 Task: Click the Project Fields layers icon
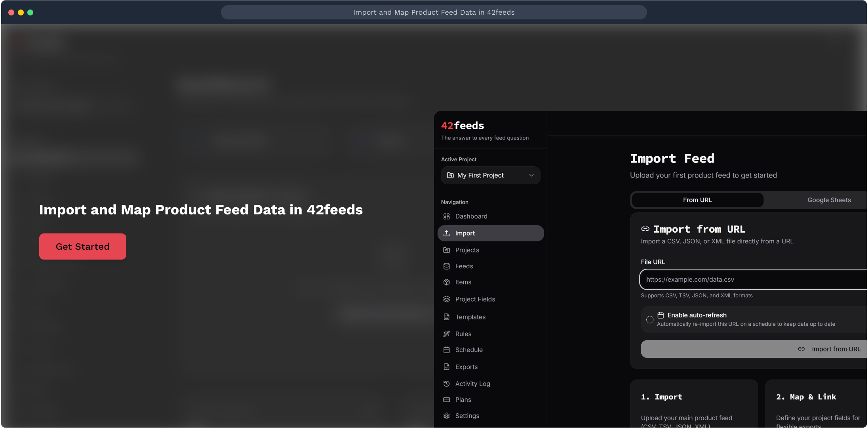pyautogui.click(x=447, y=299)
